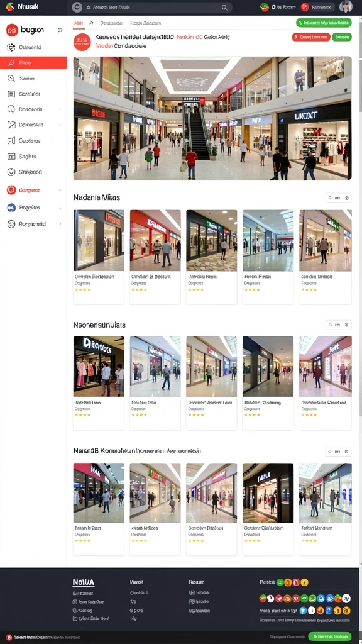Expand the Ronpaunarid sidebar submenu arrow
This screenshot has width=362, height=644.
click(60, 225)
